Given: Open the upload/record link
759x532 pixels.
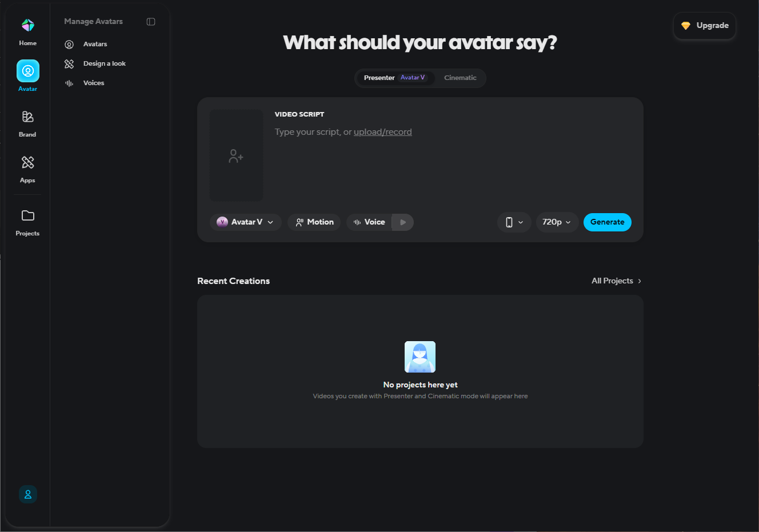Looking at the screenshot, I should [x=383, y=132].
